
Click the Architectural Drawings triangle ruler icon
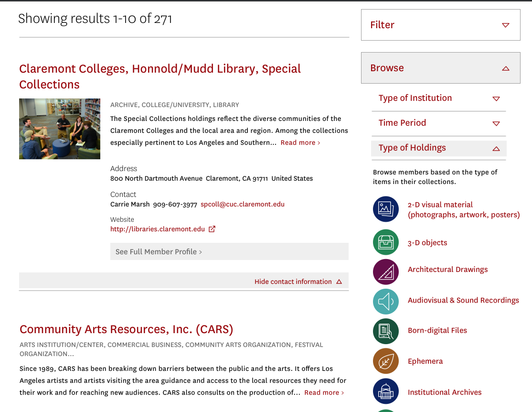[386, 272]
